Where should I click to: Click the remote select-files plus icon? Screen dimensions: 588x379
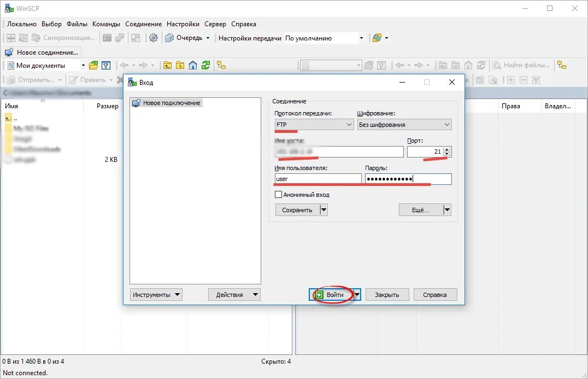(x=511, y=80)
